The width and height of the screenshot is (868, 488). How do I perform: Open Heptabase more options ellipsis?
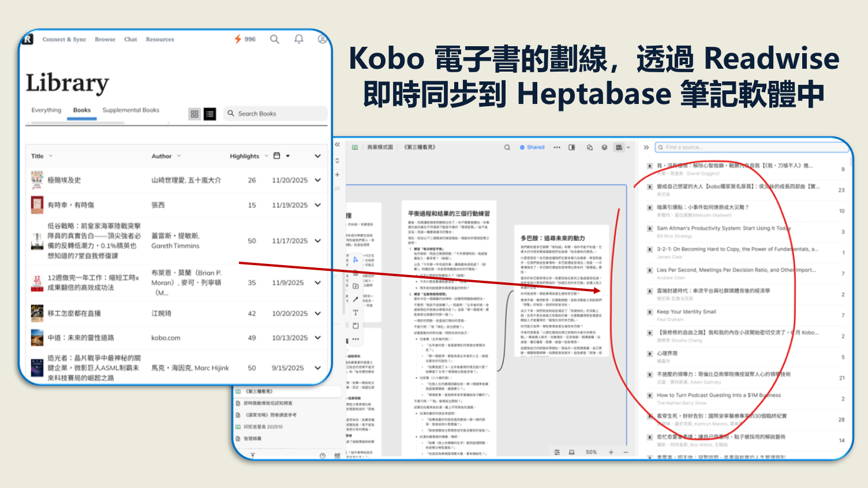pos(557,147)
